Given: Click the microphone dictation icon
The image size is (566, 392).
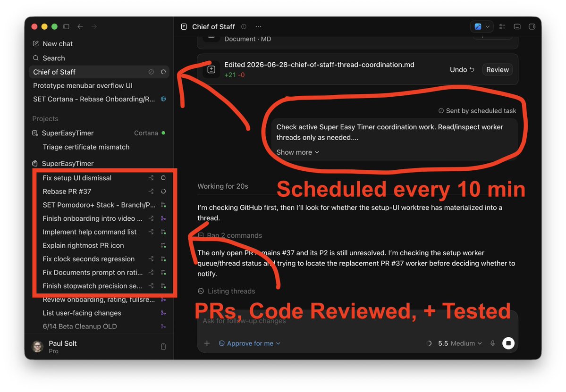Looking at the screenshot, I should click(x=493, y=343).
